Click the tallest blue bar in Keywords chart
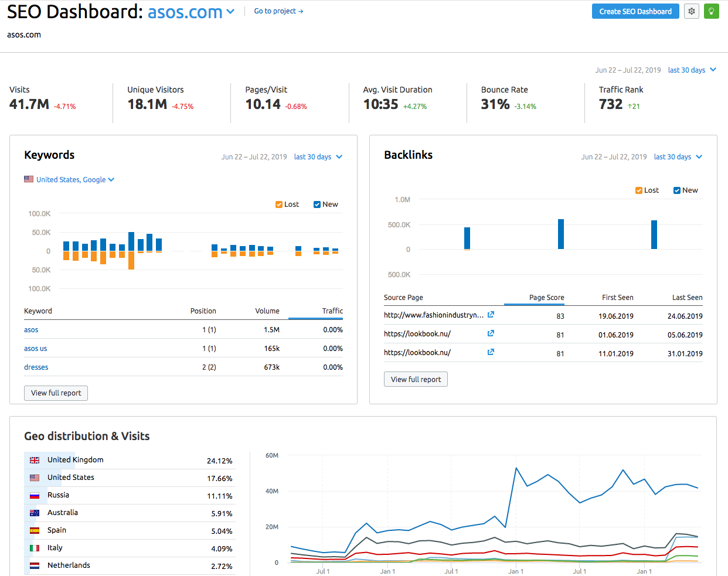The width and height of the screenshot is (728, 576). 131,241
